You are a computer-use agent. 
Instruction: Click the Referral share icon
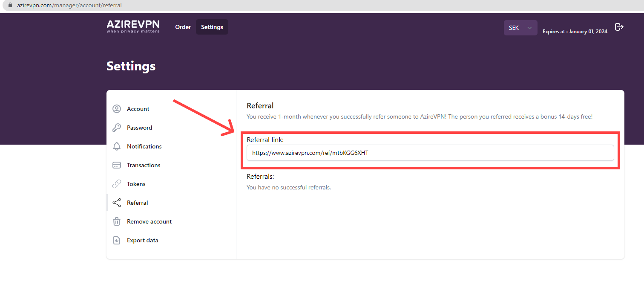click(117, 203)
